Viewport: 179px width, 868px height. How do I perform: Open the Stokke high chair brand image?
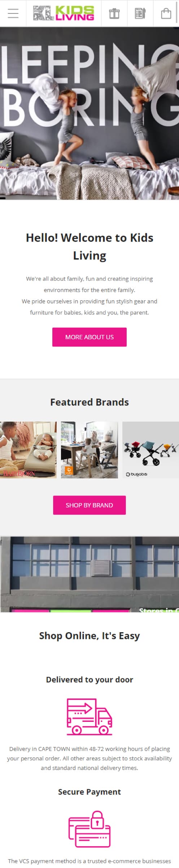(89, 450)
